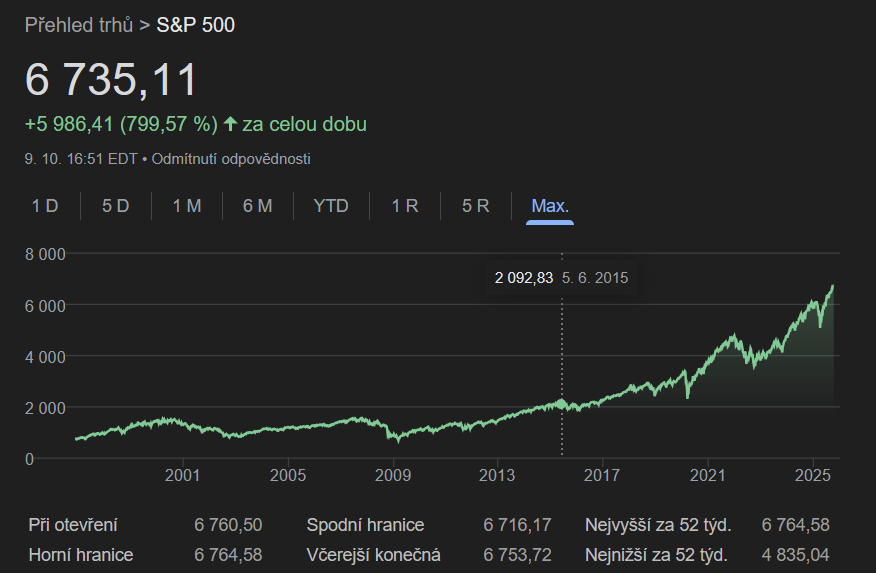Screen dimensions: 876x573
Task: Click the active Max. range tab
Action: coord(550,206)
